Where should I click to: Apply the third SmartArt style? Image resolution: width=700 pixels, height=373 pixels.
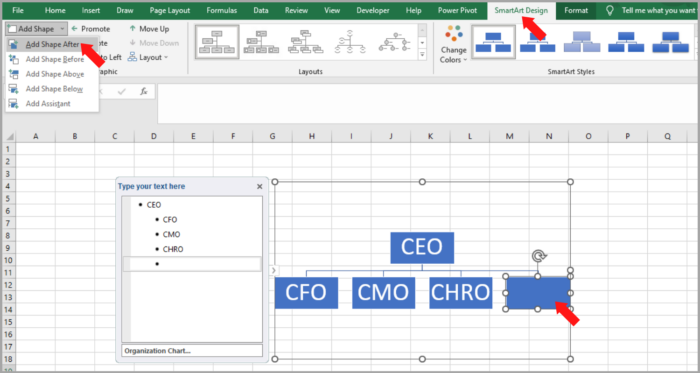582,42
